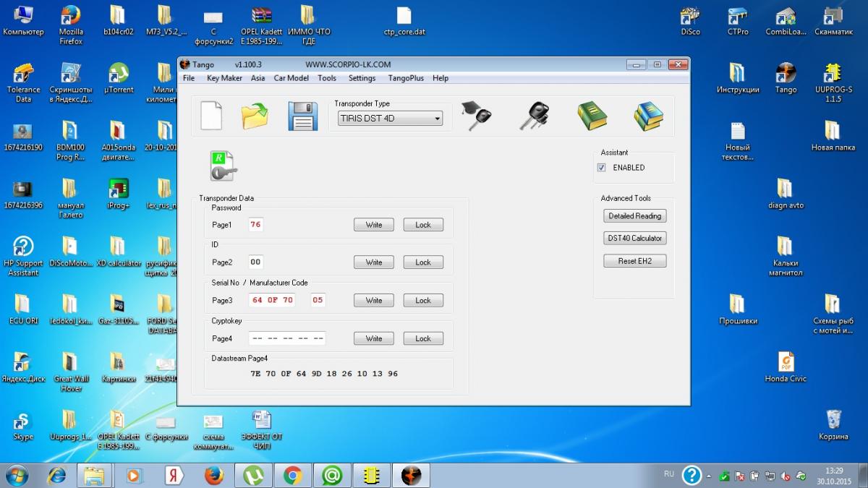Save with the floppy disk icon
Screen dimensions: 868x488
tap(303, 116)
